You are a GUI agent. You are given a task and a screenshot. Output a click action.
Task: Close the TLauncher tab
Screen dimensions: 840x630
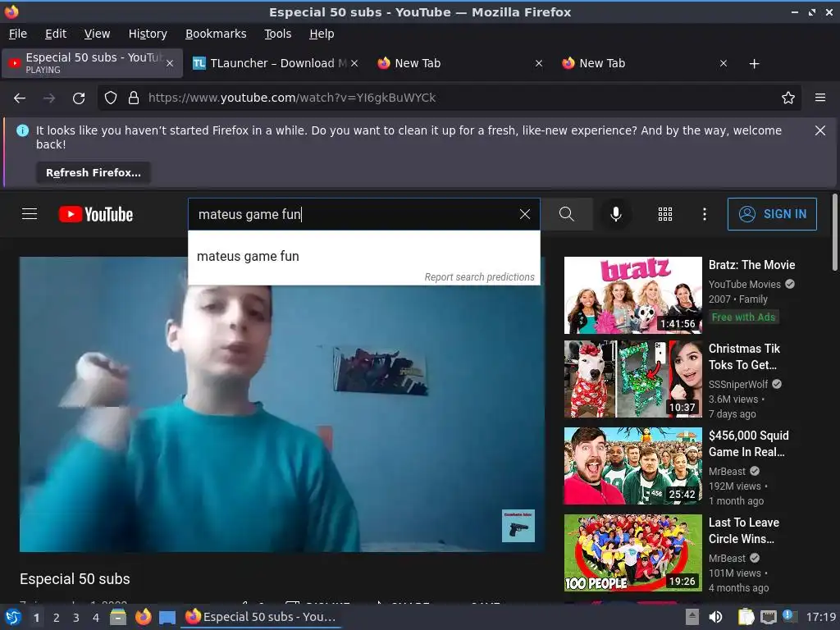pos(354,63)
